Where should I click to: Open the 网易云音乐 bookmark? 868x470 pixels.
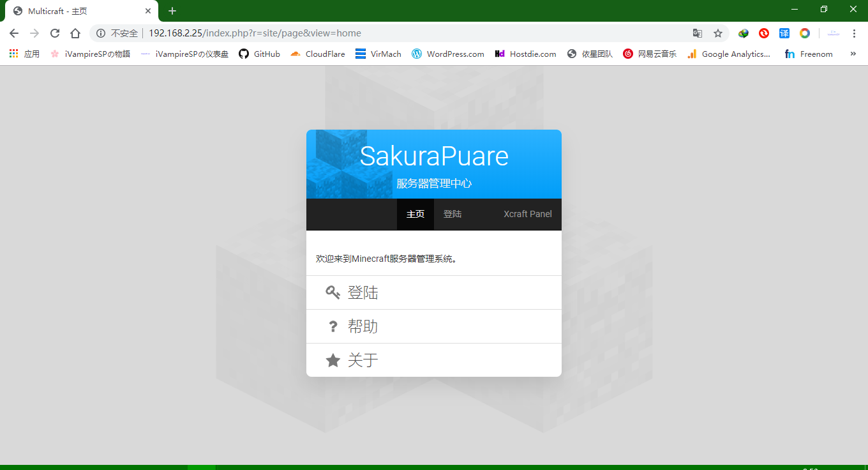tap(650, 54)
